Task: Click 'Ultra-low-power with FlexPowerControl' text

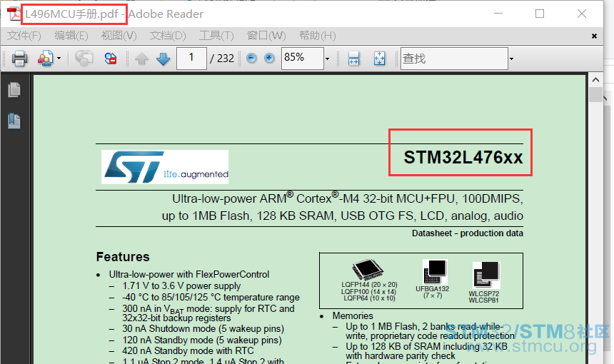Action: pos(188,274)
